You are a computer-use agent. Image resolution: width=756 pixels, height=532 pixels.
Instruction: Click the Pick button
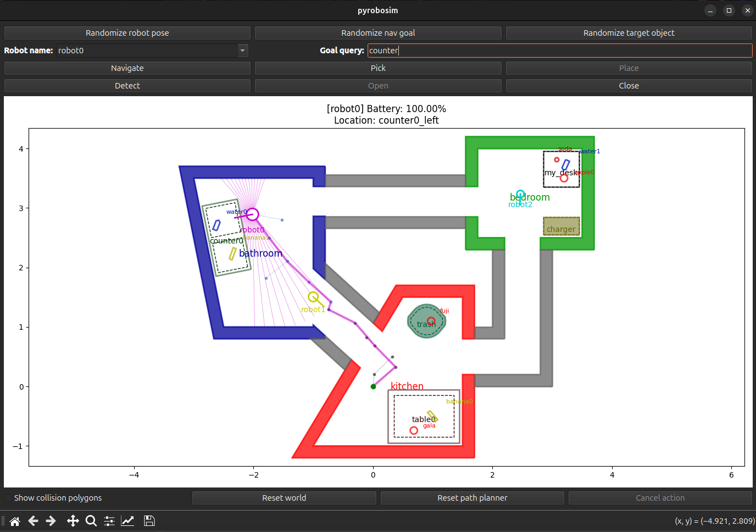coord(377,68)
